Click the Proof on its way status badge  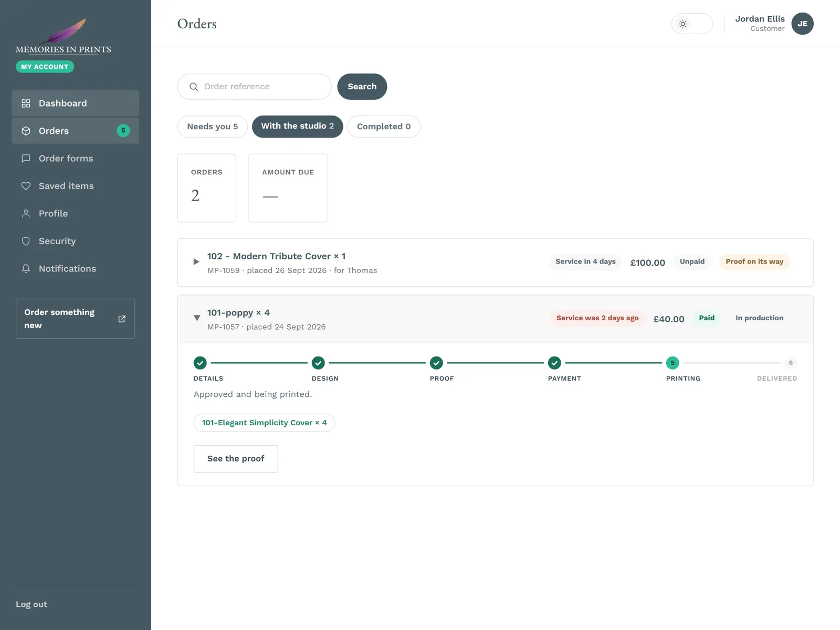tap(754, 261)
